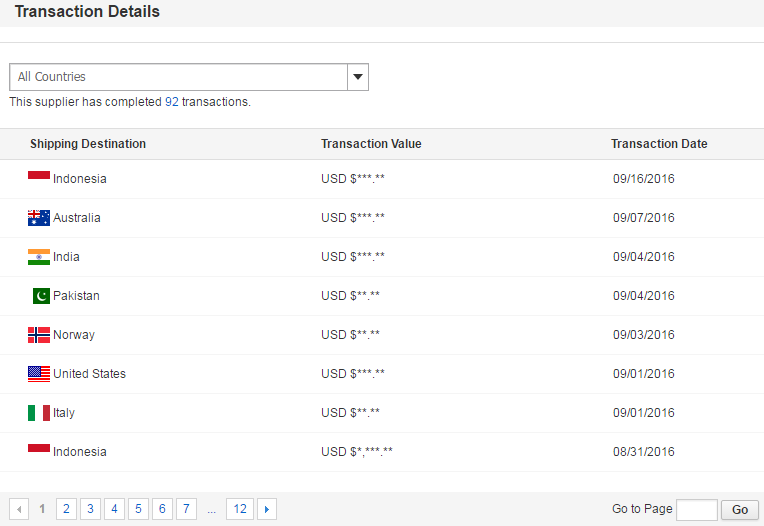Click the Italy flag icon
Viewport: 764px width, 526px height.
[39, 413]
